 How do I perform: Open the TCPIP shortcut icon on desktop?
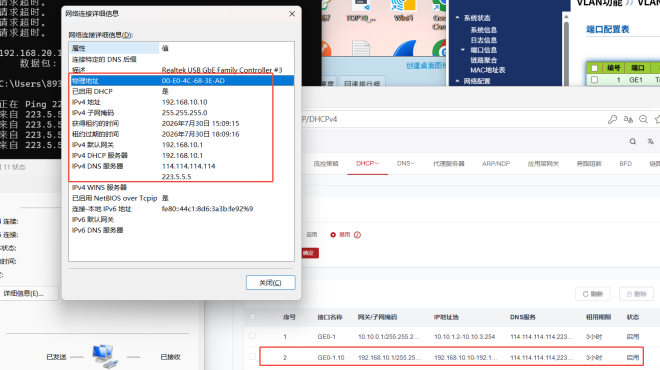[361, 11]
